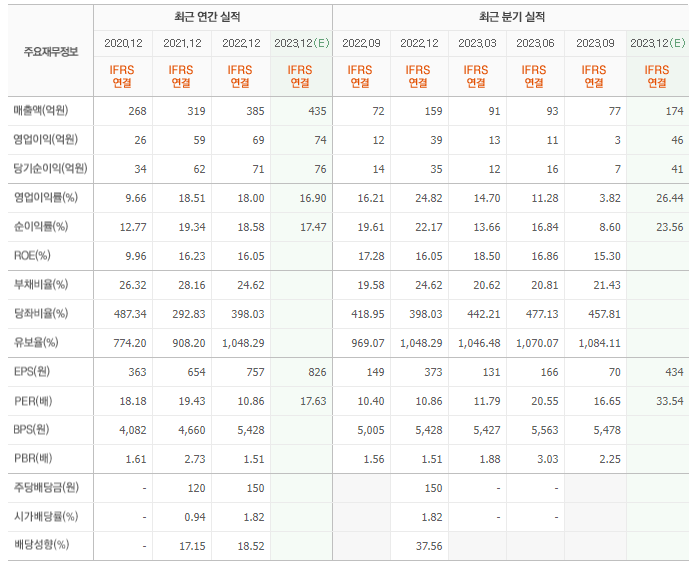
Task: Click the reserve ratio value 1,084.11
Action: pos(600,343)
